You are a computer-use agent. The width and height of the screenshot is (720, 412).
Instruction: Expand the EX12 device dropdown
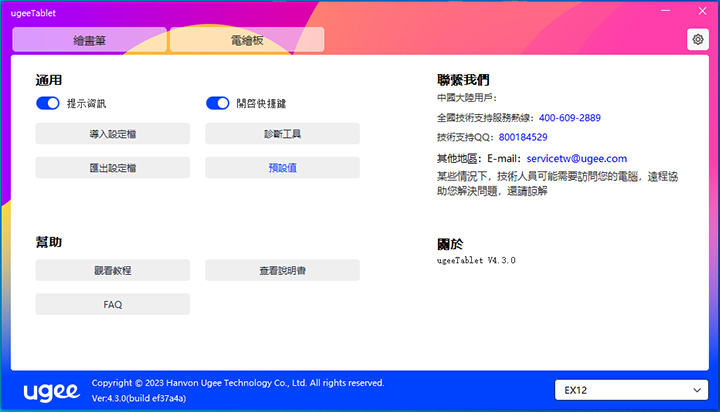click(x=631, y=389)
